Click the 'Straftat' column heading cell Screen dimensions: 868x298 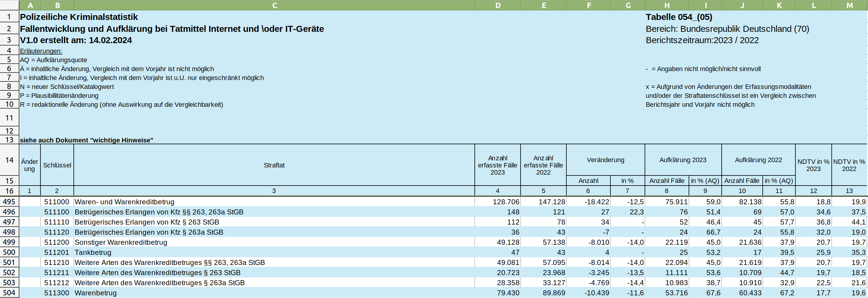[274, 165]
